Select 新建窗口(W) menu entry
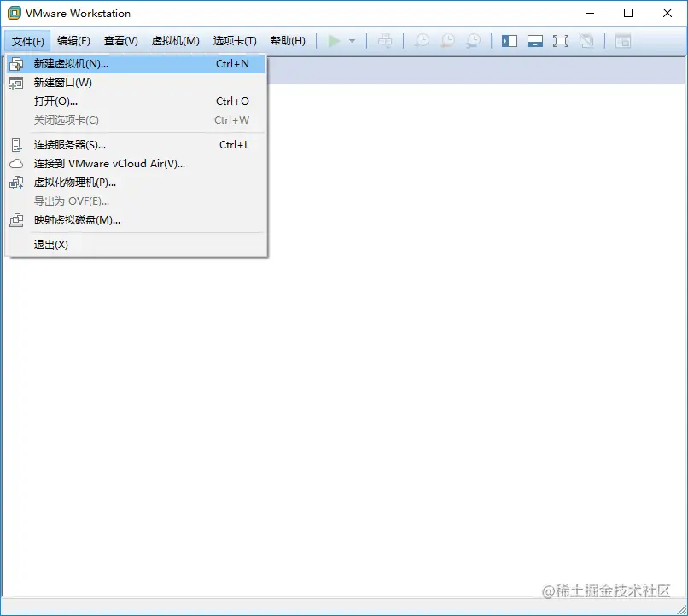 click(x=136, y=83)
